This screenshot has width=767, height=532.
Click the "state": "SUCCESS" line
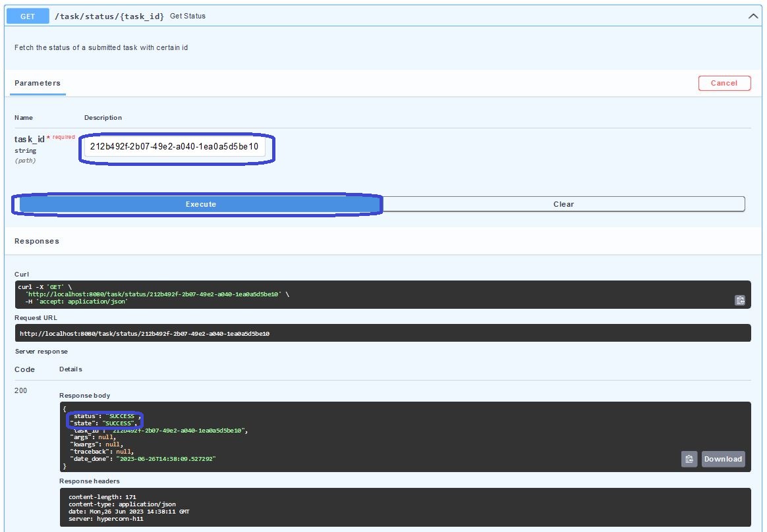pyautogui.click(x=103, y=423)
